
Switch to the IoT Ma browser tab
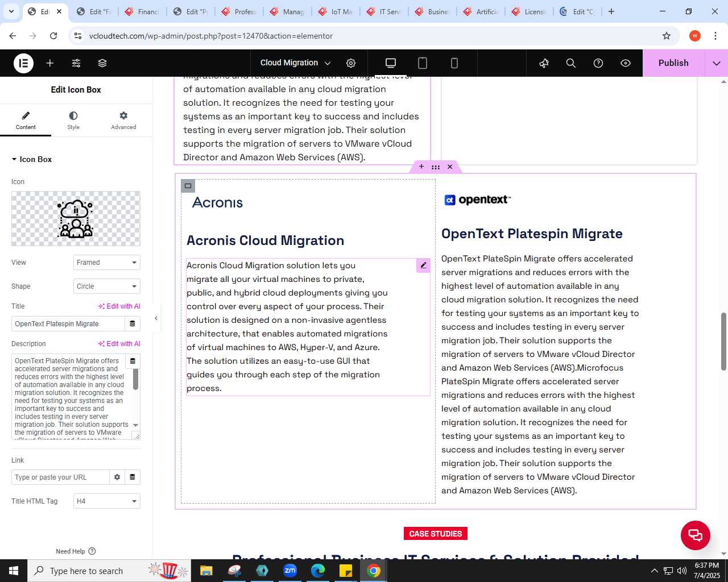(x=336, y=11)
